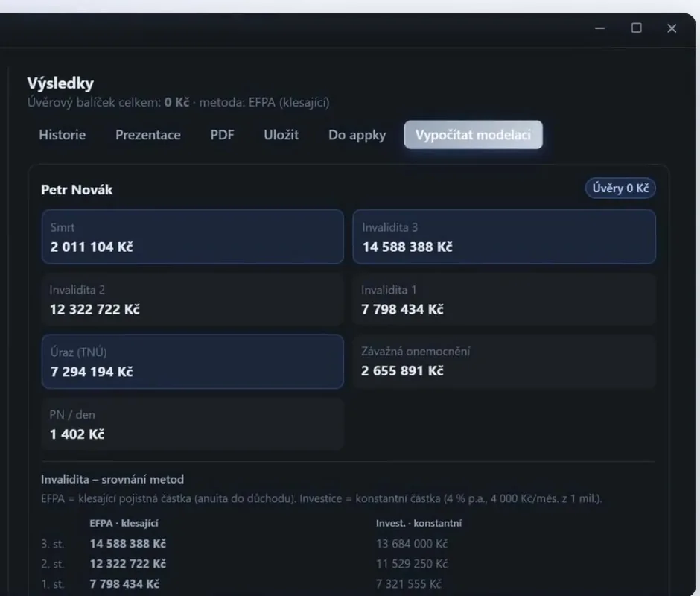Viewport: 700px width, 596px height.
Task: Click the Invest. · konstantní column header
Action: pos(419,523)
